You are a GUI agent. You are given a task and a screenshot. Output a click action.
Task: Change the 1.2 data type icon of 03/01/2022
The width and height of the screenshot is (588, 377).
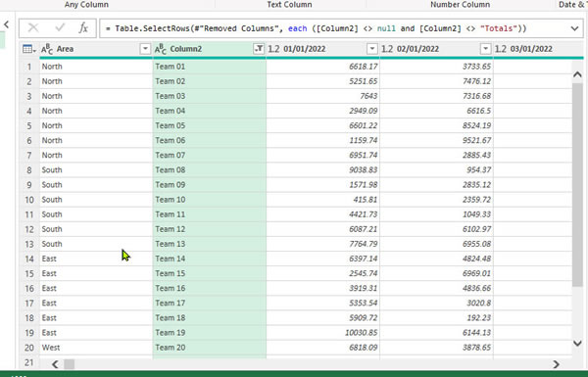click(501, 49)
